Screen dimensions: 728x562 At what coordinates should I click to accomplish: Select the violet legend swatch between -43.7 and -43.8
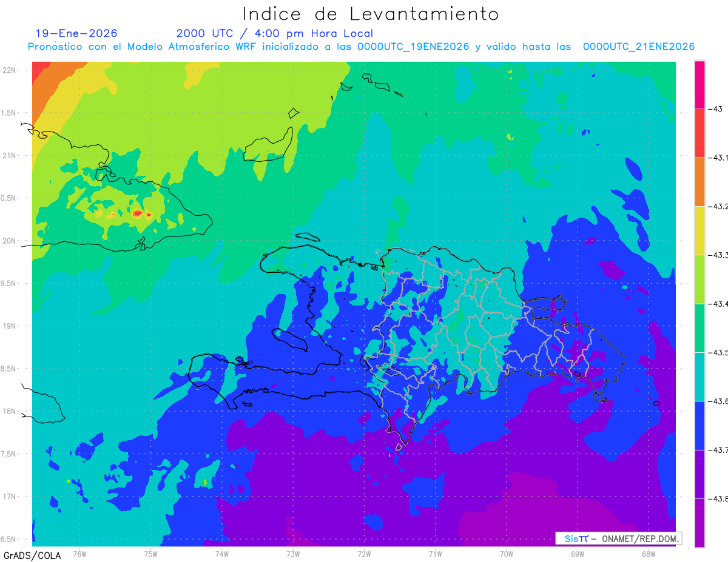pyautogui.click(x=699, y=473)
